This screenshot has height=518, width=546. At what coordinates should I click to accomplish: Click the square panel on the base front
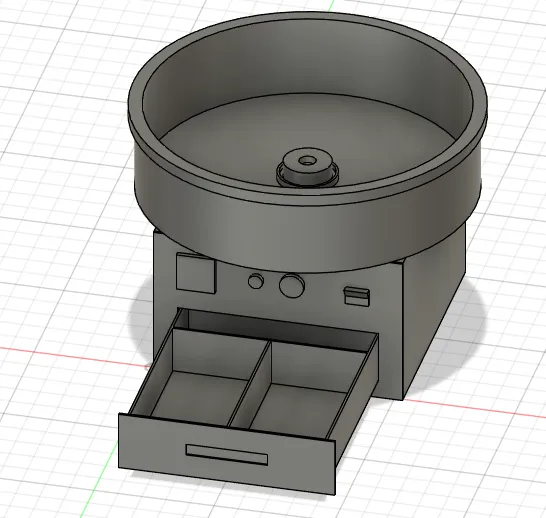196,273
